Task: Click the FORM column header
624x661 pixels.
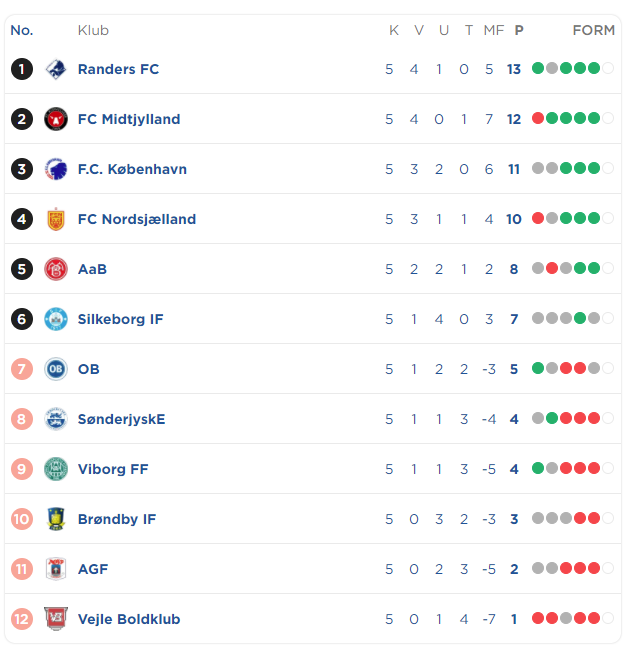Action: 594,30
